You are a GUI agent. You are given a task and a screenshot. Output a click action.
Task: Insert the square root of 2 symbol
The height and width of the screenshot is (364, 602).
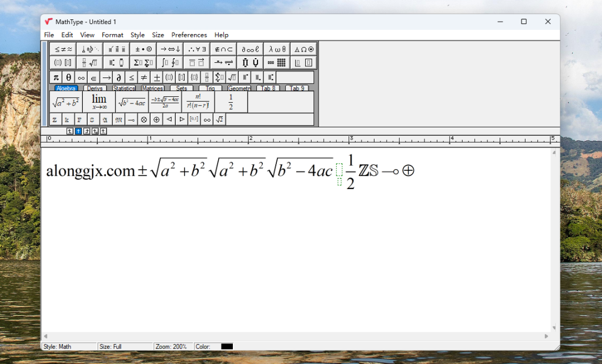point(219,119)
